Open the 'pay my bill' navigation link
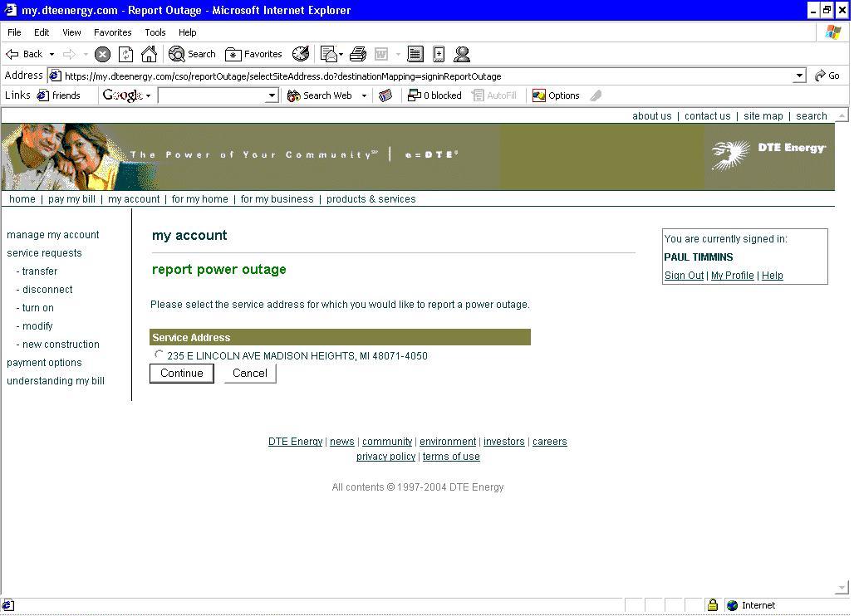The image size is (854, 616). (71, 199)
